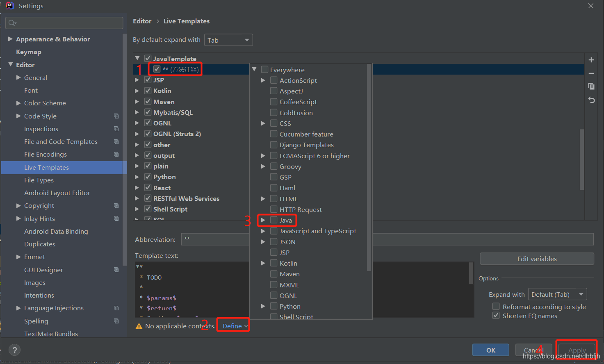Click project-level icon beside File and Code Templates
The image size is (604, 364).
116,141
